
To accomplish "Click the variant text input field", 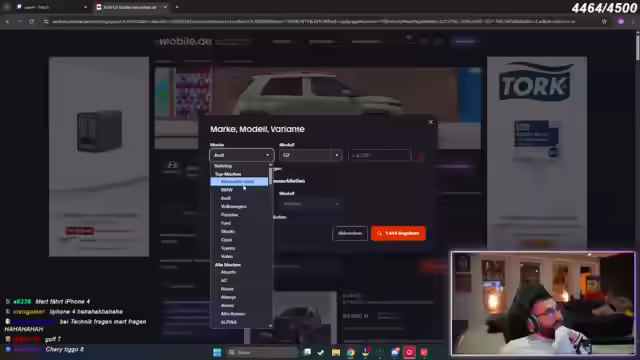I will coord(380,155).
